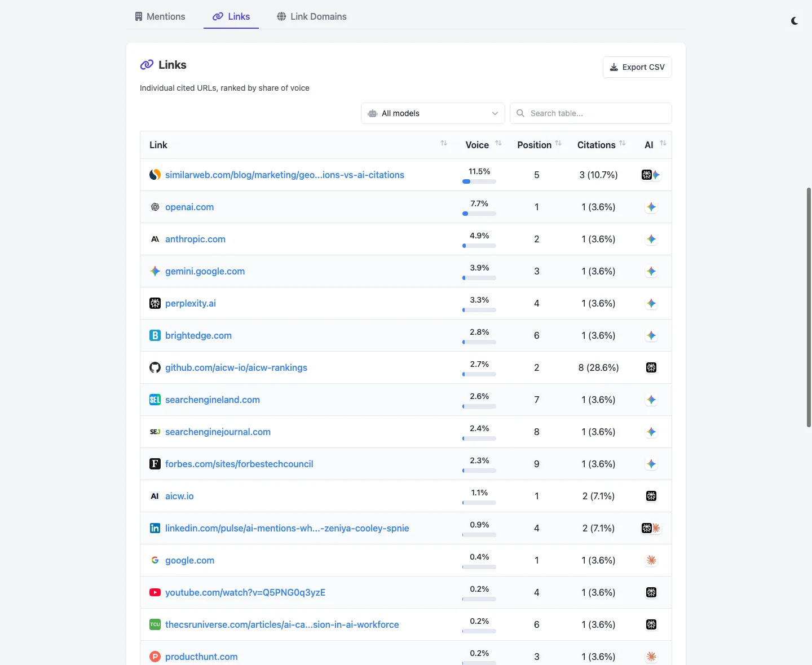Image resolution: width=812 pixels, height=665 pixels.
Task: Open the searchenginejournal.com link
Action: coord(218,432)
